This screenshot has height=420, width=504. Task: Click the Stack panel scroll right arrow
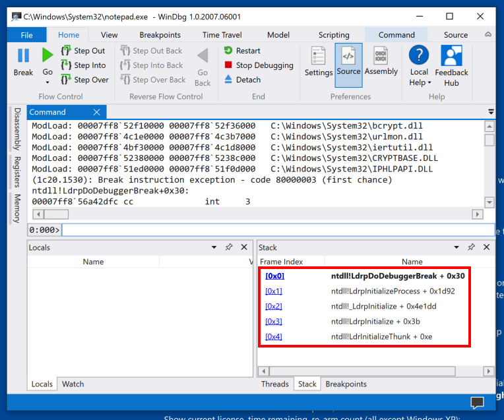coord(489,371)
